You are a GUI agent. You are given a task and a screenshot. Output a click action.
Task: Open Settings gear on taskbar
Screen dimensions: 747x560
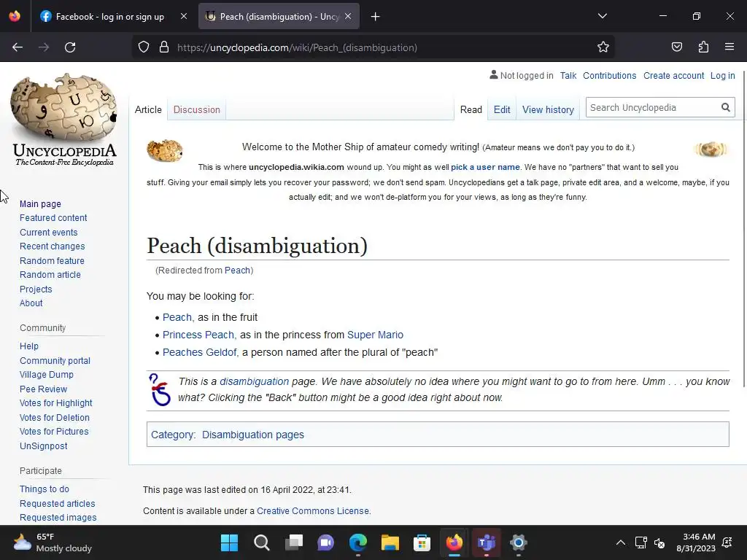(x=518, y=542)
